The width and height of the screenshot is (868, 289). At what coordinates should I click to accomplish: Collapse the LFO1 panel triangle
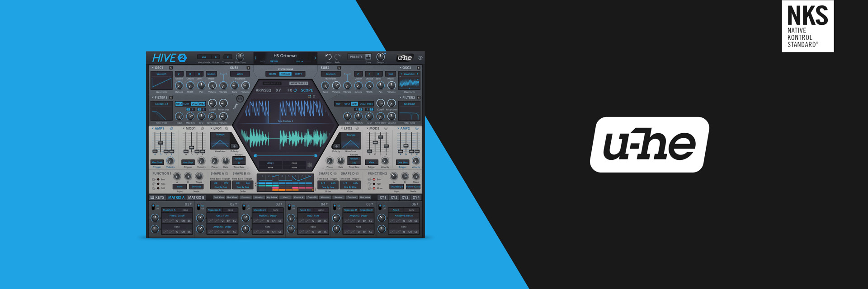click(x=211, y=128)
